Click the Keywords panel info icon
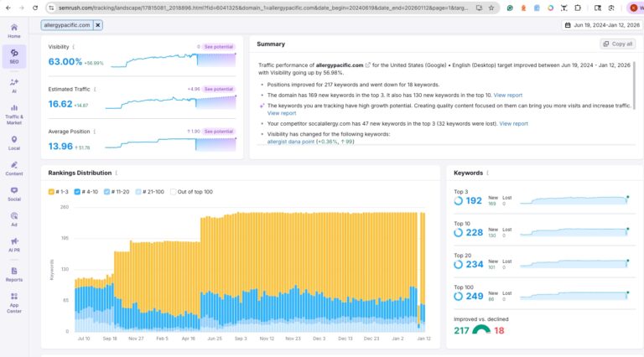 pyautogui.click(x=487, y=173)
